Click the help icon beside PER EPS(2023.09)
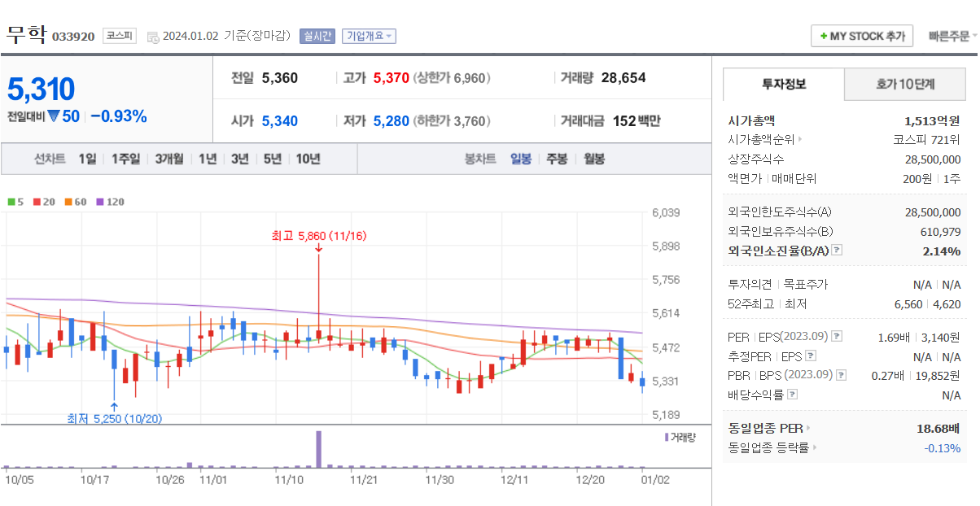 tap(837, 336)
